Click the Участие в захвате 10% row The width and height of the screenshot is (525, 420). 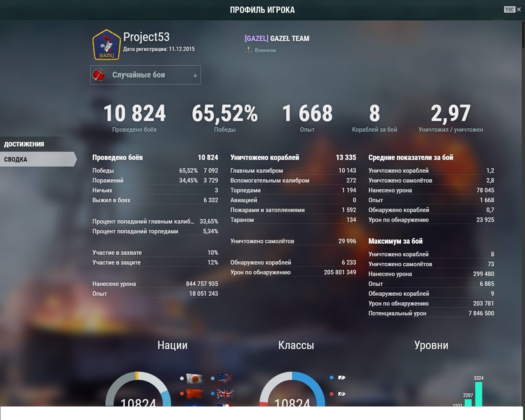pos(155,253)
